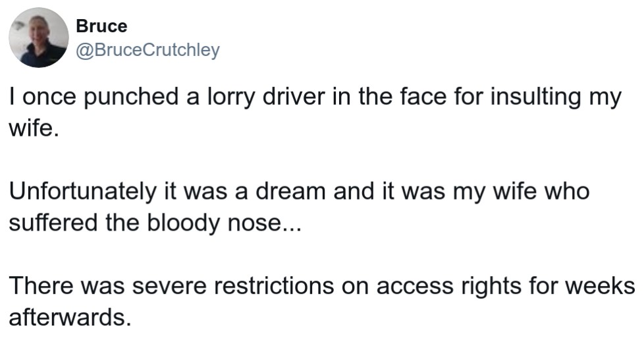Screen dimensions: 644x340
Task: Click the word "once" at the tweet start
Action: tap(44, 99)
